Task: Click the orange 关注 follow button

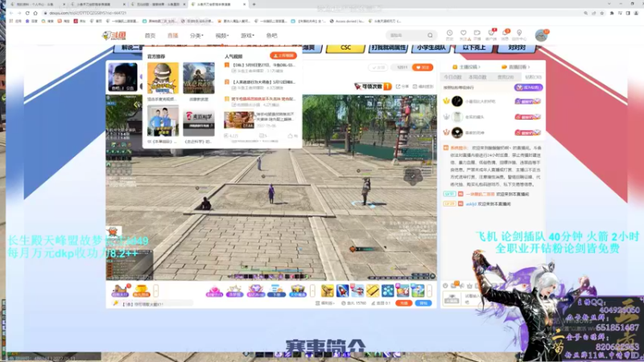Action: (423, 68)
